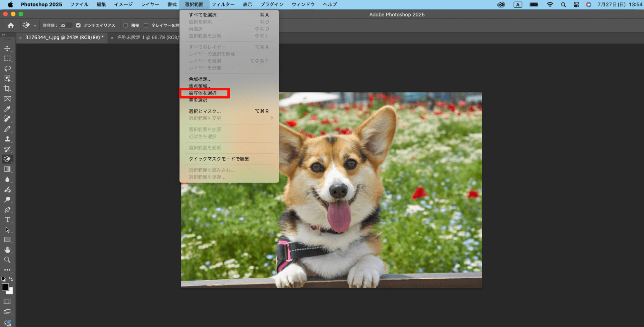This screenshot has height=327, width=644.
Task: Open Spotlight search in the menu bar
Action: (x=563, y=5)
